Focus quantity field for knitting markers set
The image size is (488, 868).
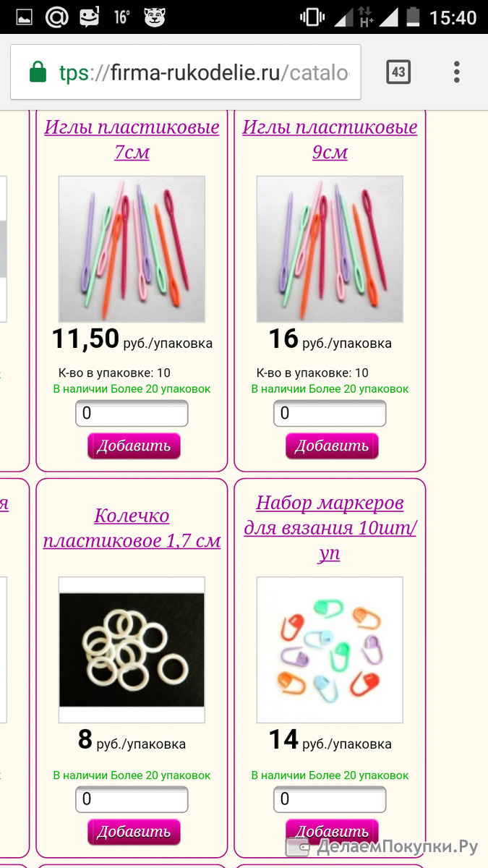coord(330,799)
